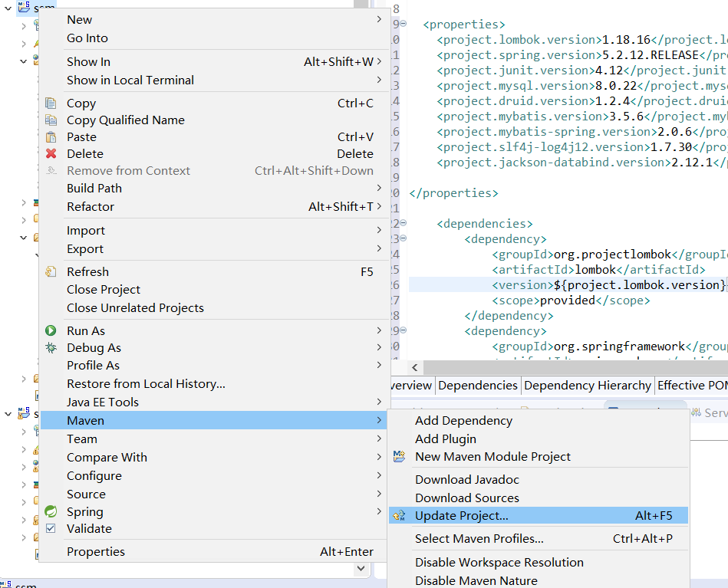This screenshot has height=588, width=728.
Task: Open the Configure submenu
Action: tap(213, 476)
